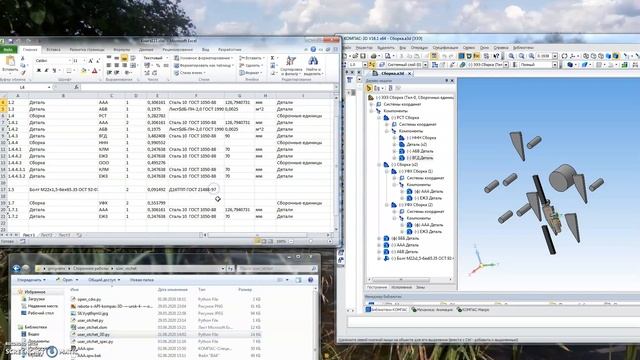Open the Developer tab in Excel
The width and height of the screenshot is (640, 360).
[x=230, y=49]
